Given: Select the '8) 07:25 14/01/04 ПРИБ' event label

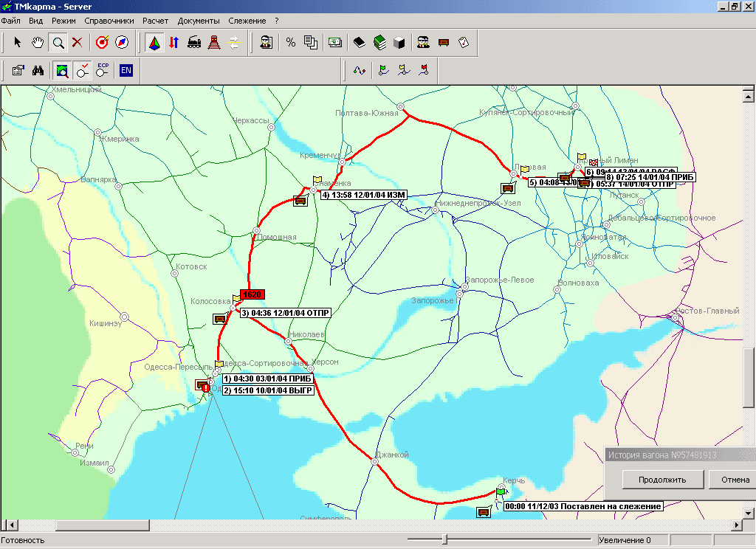Looking at the screenshot, I should pyautogui.click(x=650, y=177).
